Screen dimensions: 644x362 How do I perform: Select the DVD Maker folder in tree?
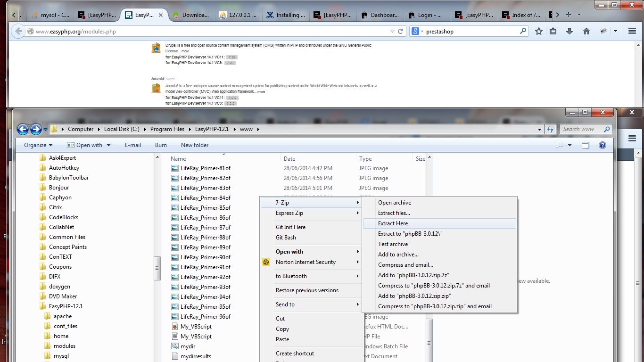(63, 296)
